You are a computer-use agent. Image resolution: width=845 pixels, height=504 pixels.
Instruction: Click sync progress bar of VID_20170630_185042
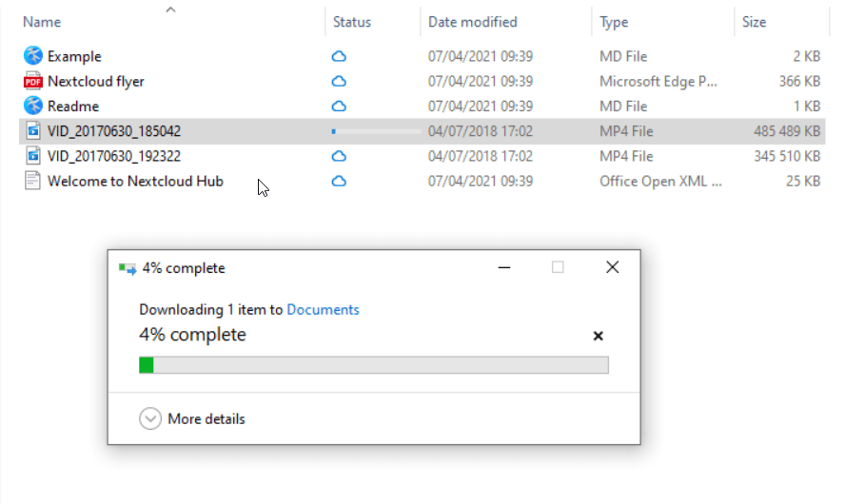pos(376,131)
